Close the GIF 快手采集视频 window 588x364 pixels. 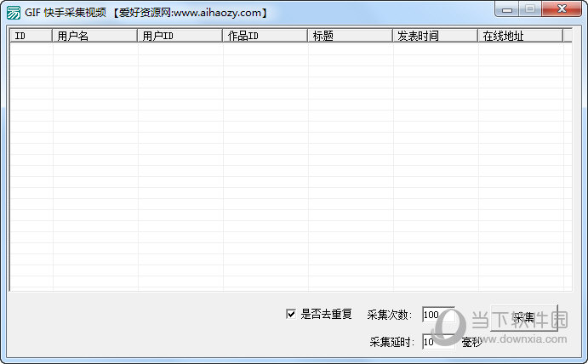pos(562,9)
